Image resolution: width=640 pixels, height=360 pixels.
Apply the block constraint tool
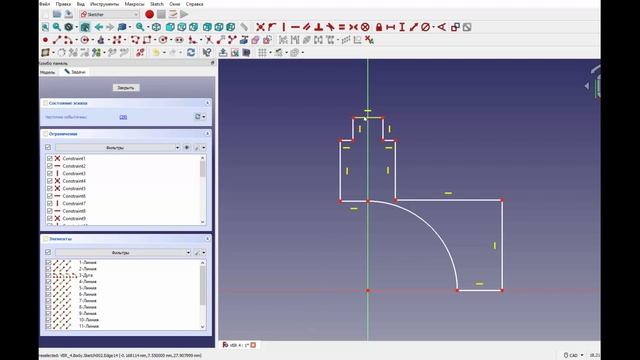[365, 27]
